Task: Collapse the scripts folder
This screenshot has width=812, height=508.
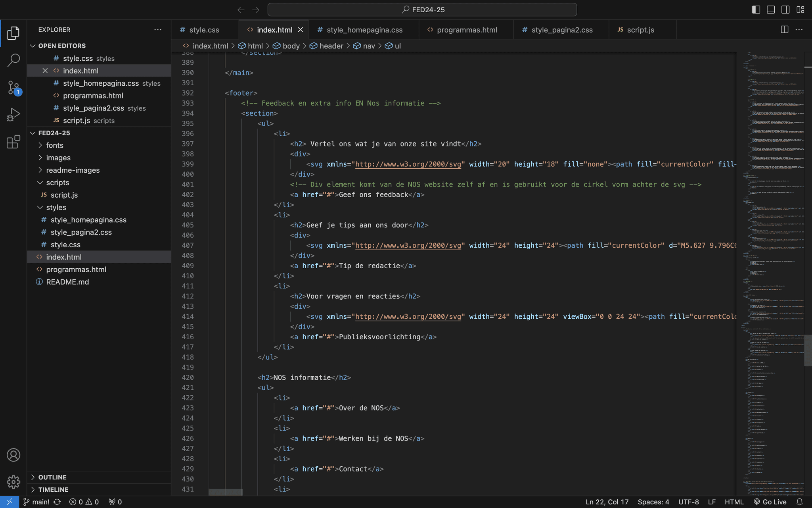Action: (57, 183)
